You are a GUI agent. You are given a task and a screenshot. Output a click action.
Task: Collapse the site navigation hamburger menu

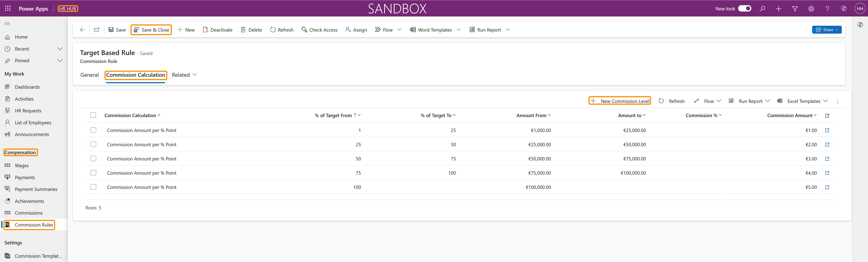tap(7, 23)
